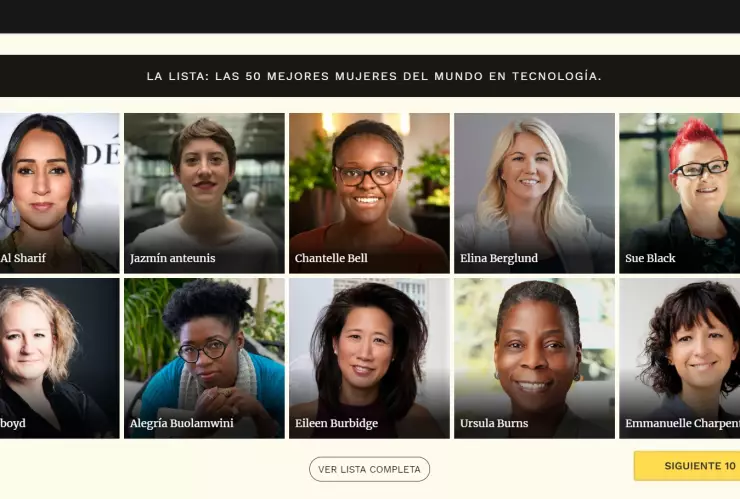Click the Chantelle Bell name label
This screenshot has height=499, width=740.
(331, 258)
